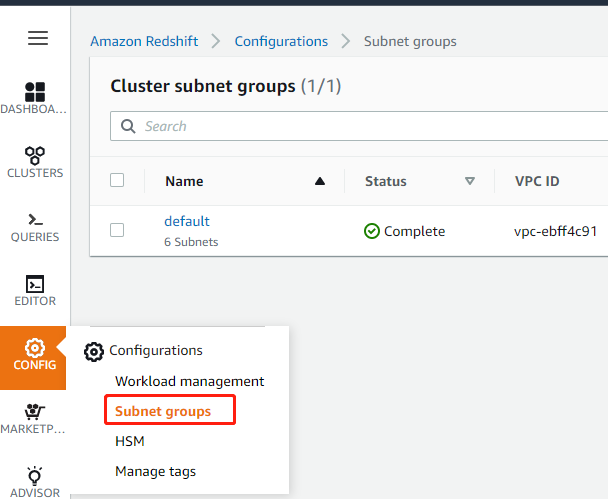608x499 pixels.
Task: Click the Name column header
Action: tap(184, 181)
